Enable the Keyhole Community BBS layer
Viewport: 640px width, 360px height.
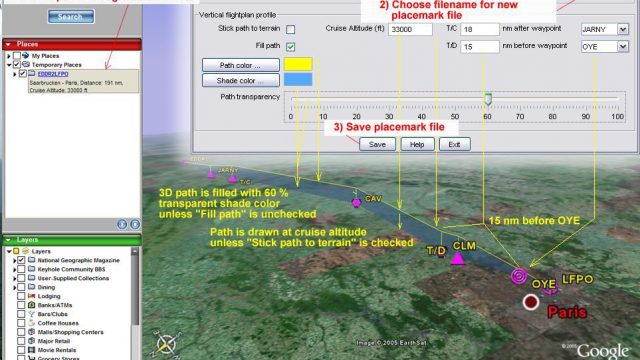pyautogui.click(x=21, y=269)
